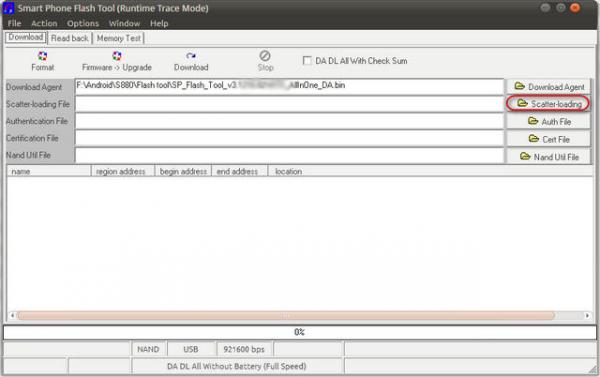Click the Auth File button
600x377 pixels.
tap(549, 121)
